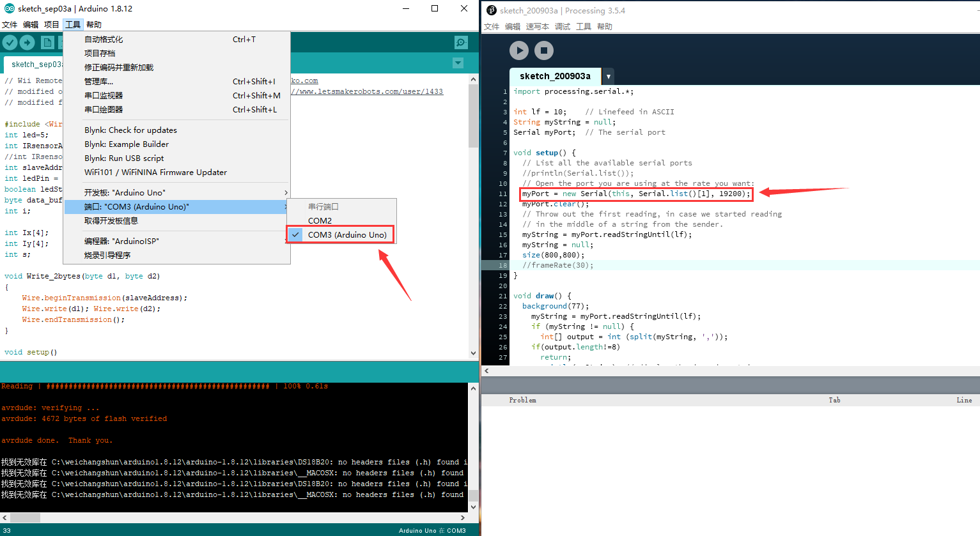Screen dimensions: 980x536
Task: Select COM2 in the port submenu
Action: 341,220
